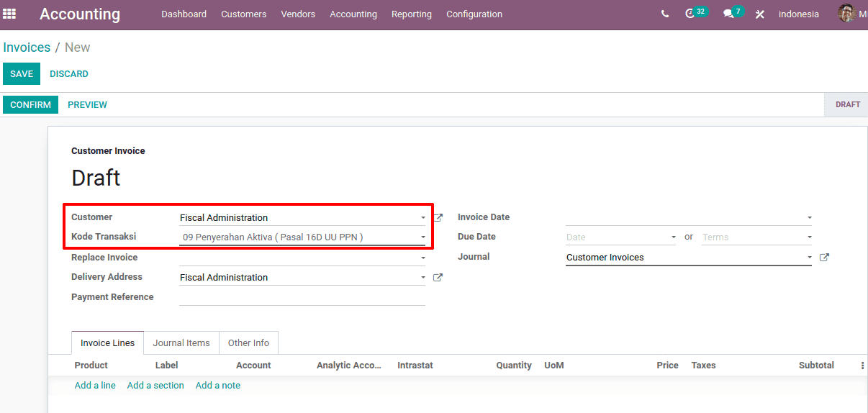Screen dimensions: 868x413
Task: Open the Due Date field arrow
Action: point(674,237)
